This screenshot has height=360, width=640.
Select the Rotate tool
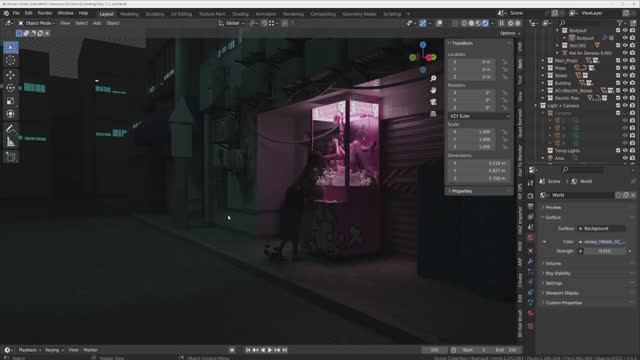[11, 88]
